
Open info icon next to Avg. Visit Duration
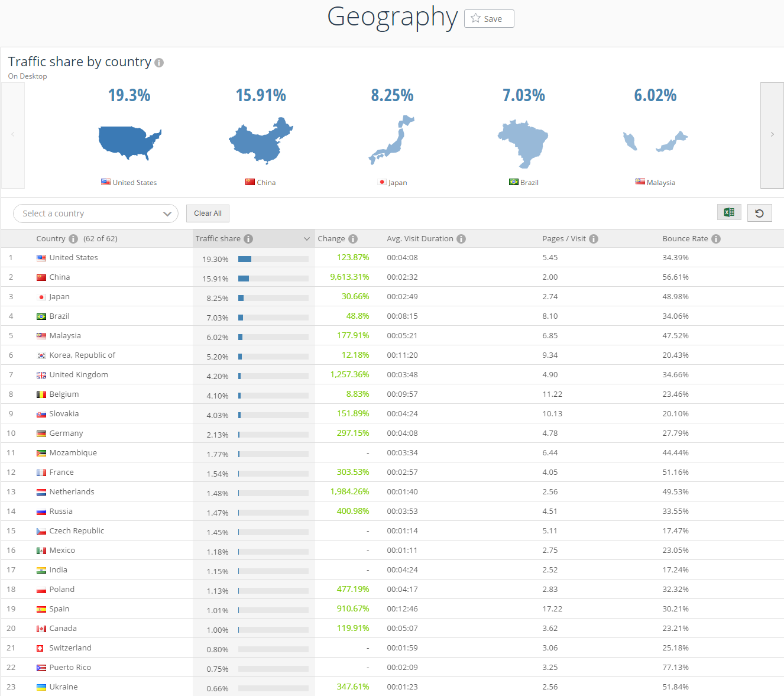click(x=461, y=239)
